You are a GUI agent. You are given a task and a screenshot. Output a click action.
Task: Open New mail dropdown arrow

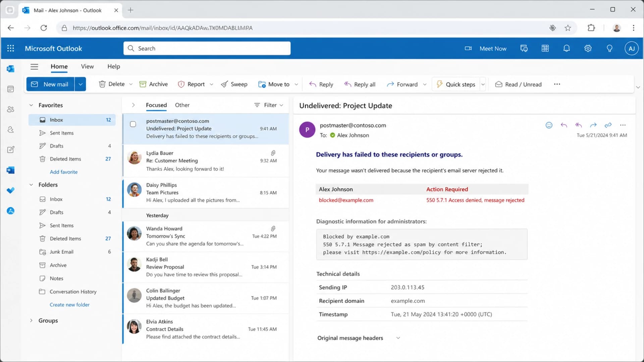click(x=80, y=84)
